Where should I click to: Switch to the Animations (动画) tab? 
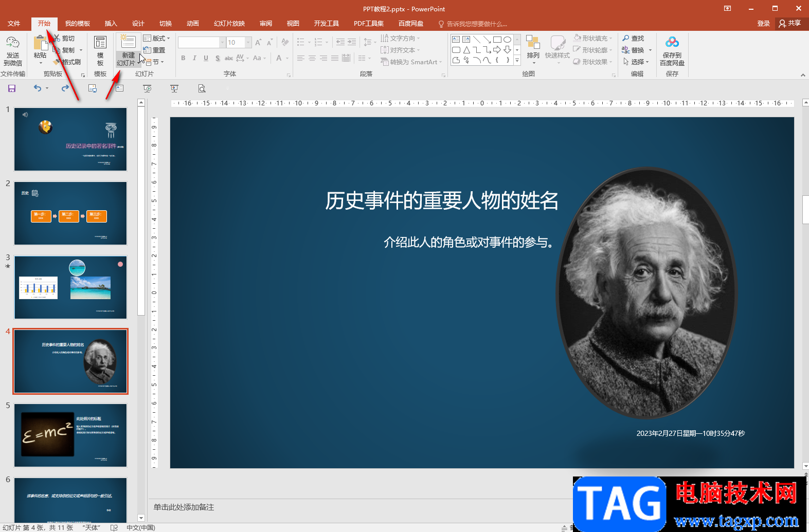193,24
